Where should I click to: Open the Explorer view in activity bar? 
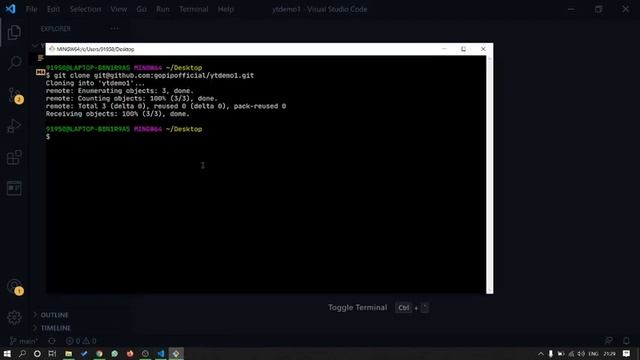tap(14, 32)
